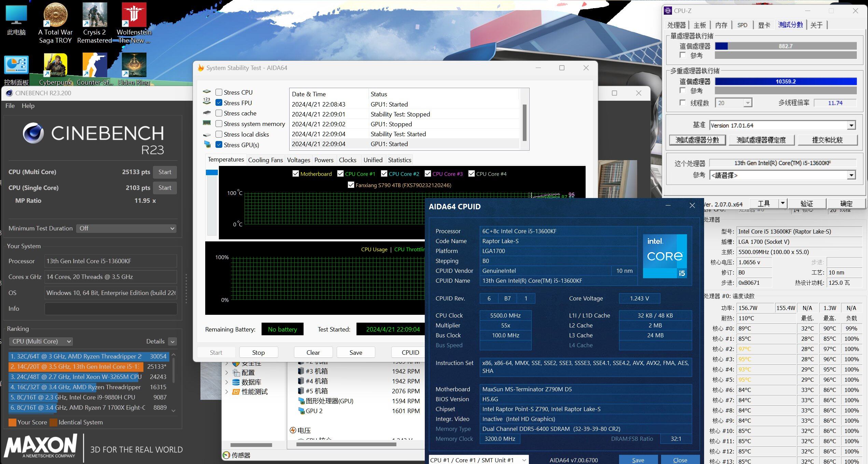The image size is (868, 464).
Task: Click the Stress FPU 123 icon
Action: coord(207,101)
